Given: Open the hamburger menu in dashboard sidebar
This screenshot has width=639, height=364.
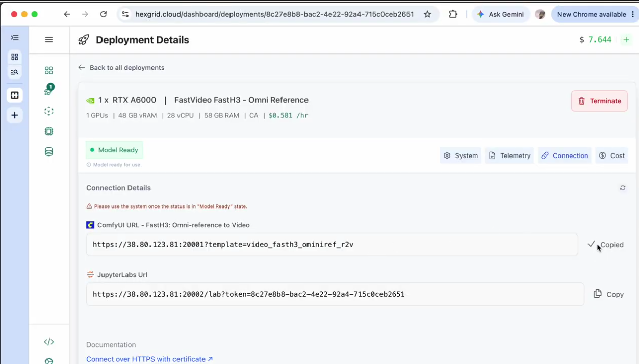Looking at the screenshot, I should pyautogui.click(x=49, y=39).
